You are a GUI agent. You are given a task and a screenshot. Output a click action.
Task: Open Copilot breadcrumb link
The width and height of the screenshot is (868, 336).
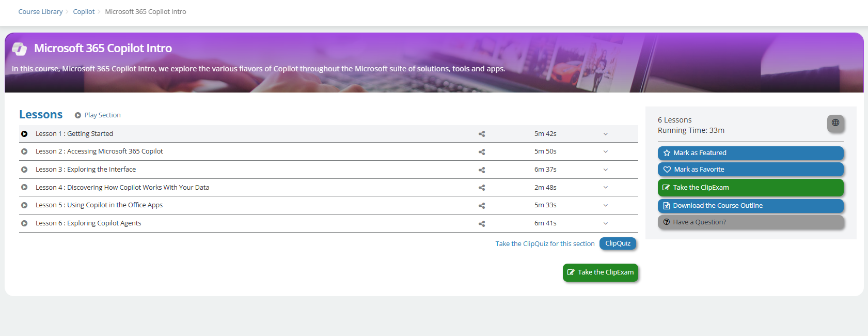84,11
